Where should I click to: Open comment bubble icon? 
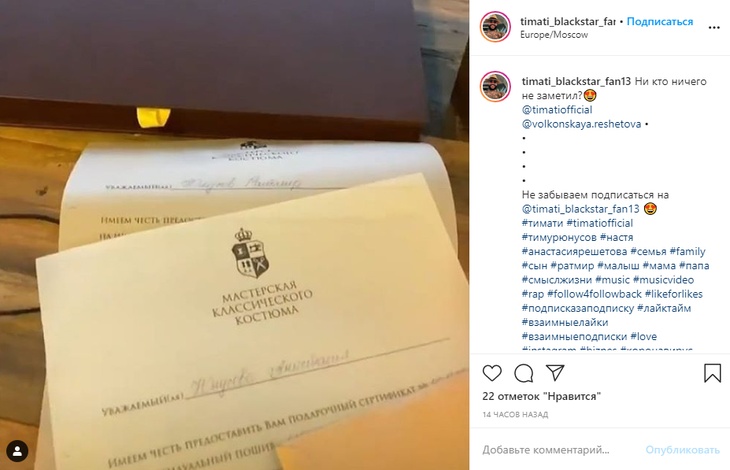[524, 373]
